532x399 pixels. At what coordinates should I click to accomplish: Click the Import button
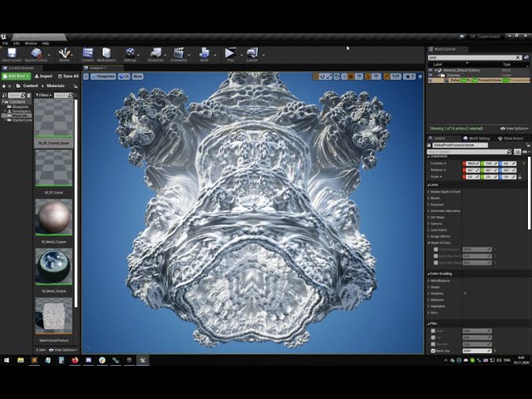pos(43,76)
